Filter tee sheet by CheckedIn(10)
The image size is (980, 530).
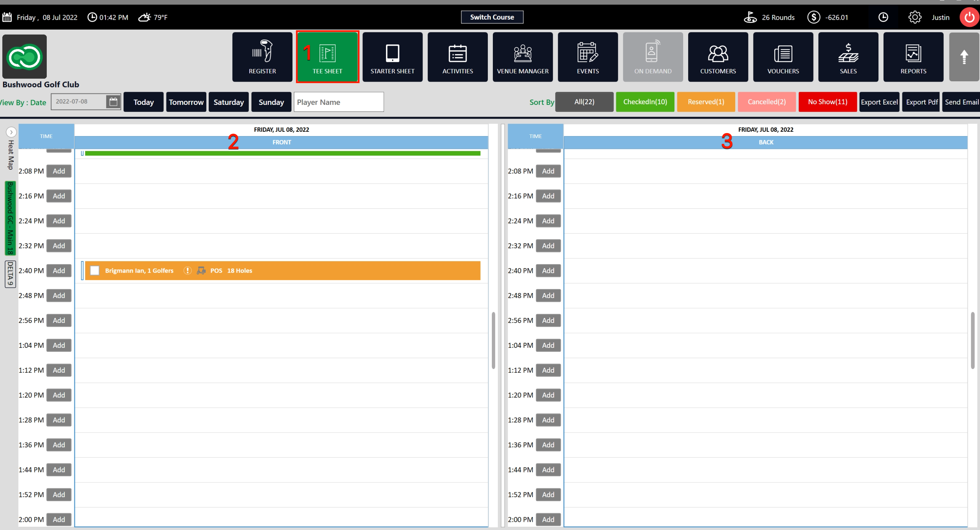tap(644, 102)
